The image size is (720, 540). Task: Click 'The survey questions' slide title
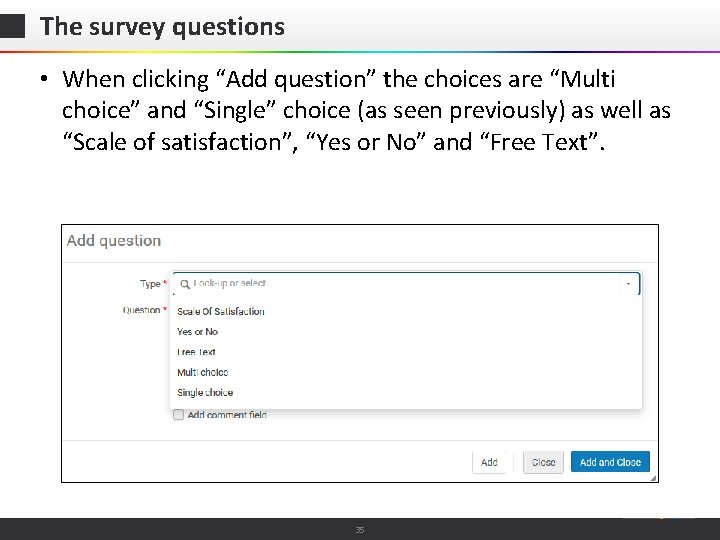(x=162, y=27)
